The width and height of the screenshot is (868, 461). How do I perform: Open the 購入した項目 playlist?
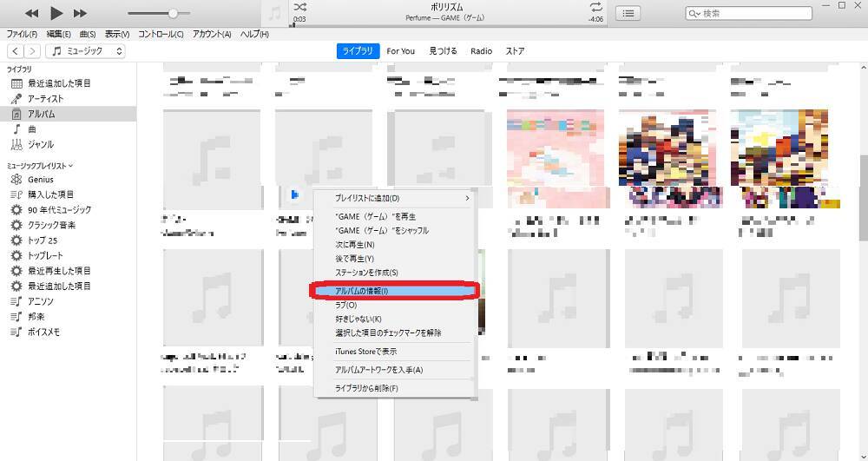(x=50, y=194)
